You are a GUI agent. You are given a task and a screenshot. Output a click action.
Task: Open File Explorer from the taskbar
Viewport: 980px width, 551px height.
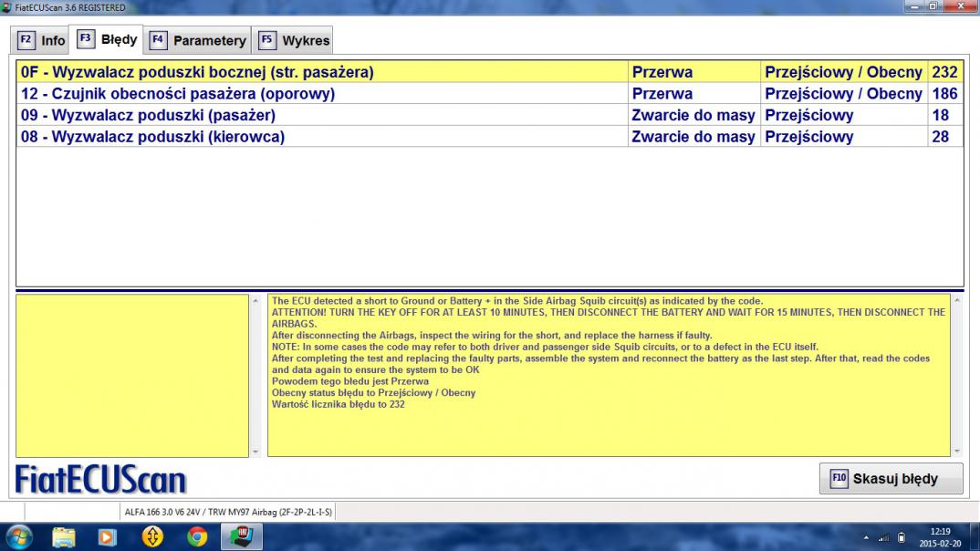63,537
